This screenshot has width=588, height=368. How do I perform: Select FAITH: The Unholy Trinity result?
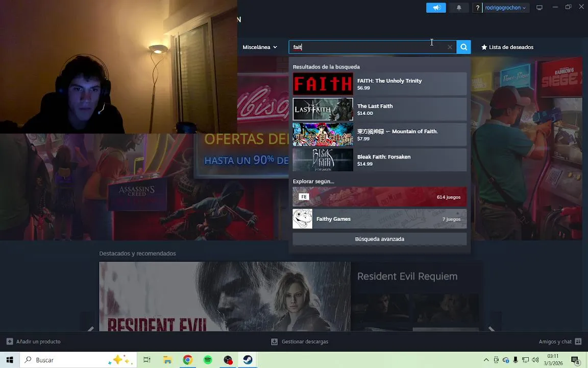pyautogui.click(x=380, y=84)
